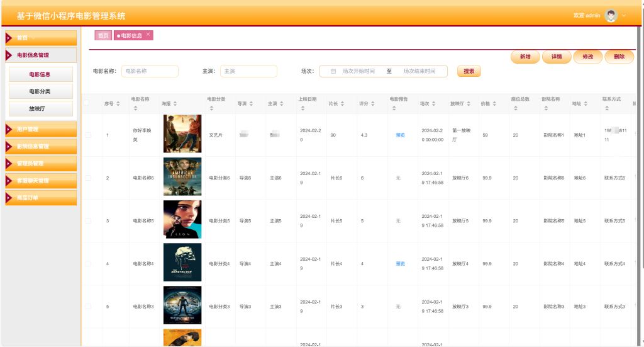The width and height of the screenshot is (644, 347).
Task: Click the 新增 button
Action: 525,57
